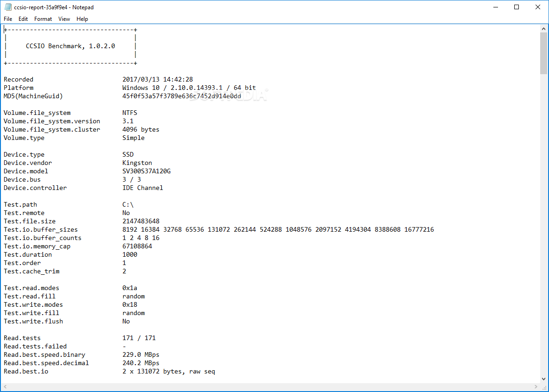Click the 'Test.cache_trim' label
The width and height of the screenshot is (549, 392).
tap(32, 271)
